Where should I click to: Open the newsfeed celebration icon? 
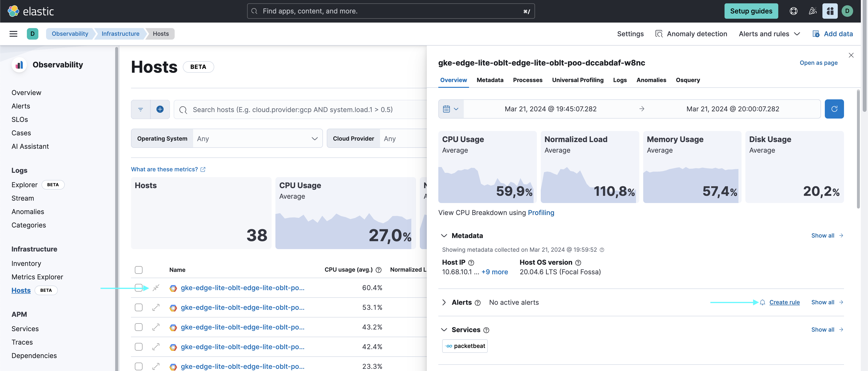click(x=812, y=11)
